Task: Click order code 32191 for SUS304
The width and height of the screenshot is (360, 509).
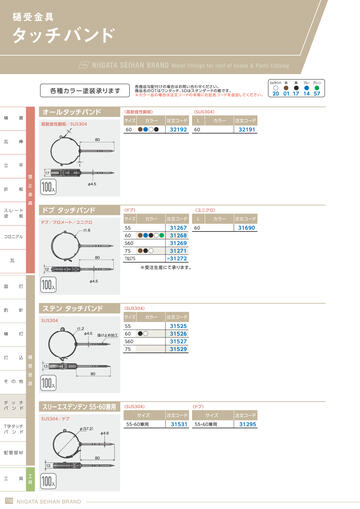Action: pyautogui.click(x=247, y=130)
